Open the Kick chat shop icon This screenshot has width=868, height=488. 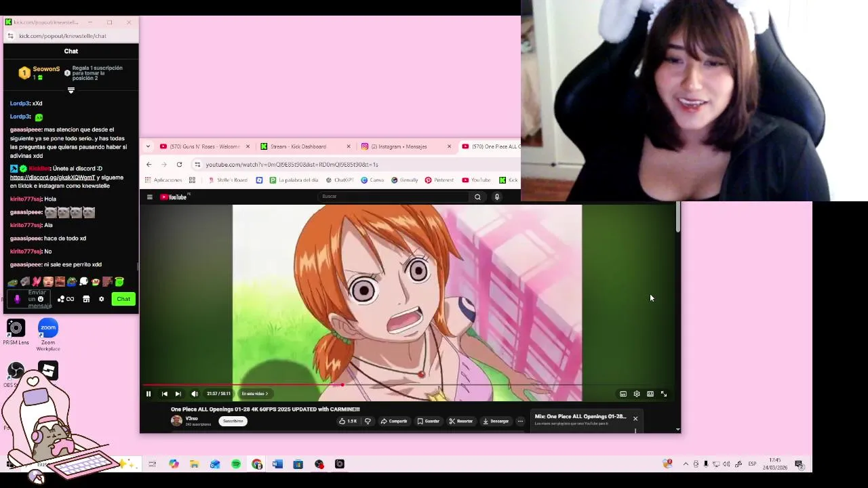coord(86,299)
